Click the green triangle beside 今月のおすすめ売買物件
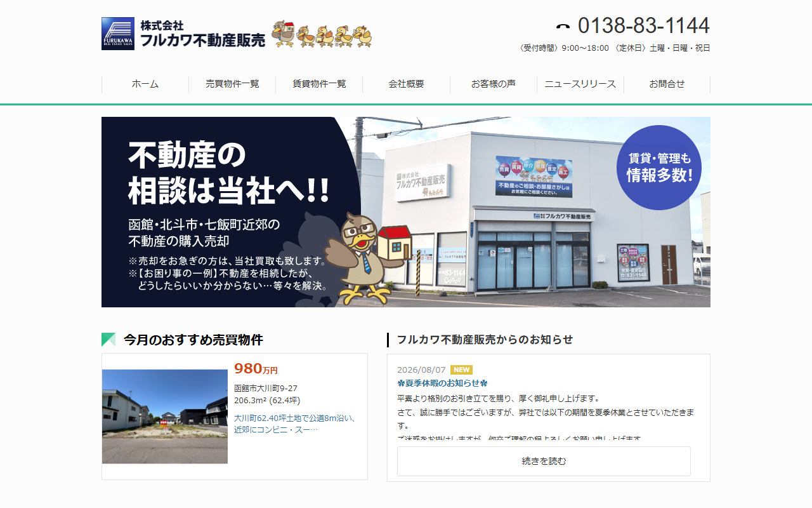 click(108, 340)
